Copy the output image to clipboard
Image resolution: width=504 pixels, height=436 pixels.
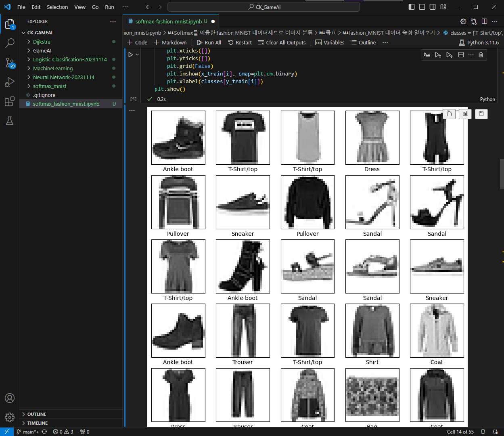(x=449, y=114)
